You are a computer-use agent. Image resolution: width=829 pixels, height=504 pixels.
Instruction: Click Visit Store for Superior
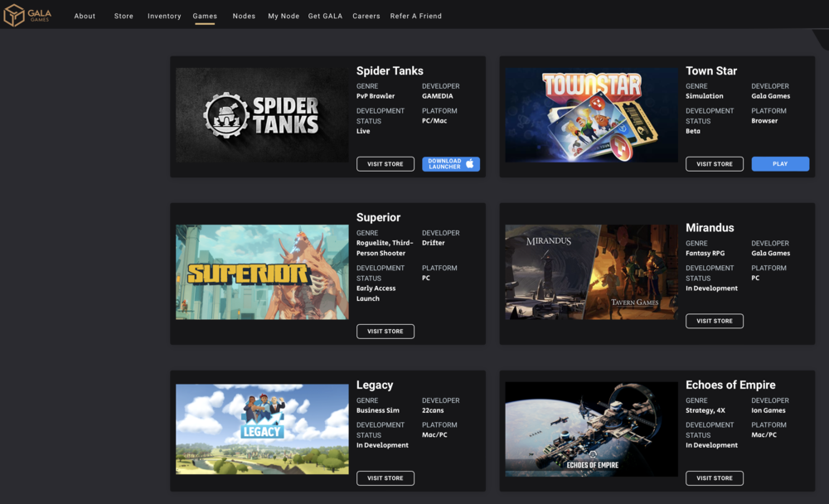[x=385, y=331]
